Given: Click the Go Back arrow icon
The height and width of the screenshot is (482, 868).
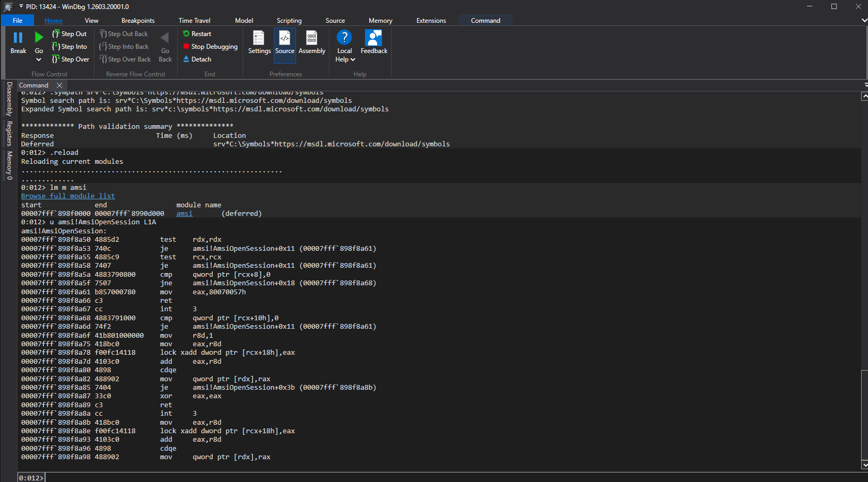Looking at the screenshot, I should (165, 38).
